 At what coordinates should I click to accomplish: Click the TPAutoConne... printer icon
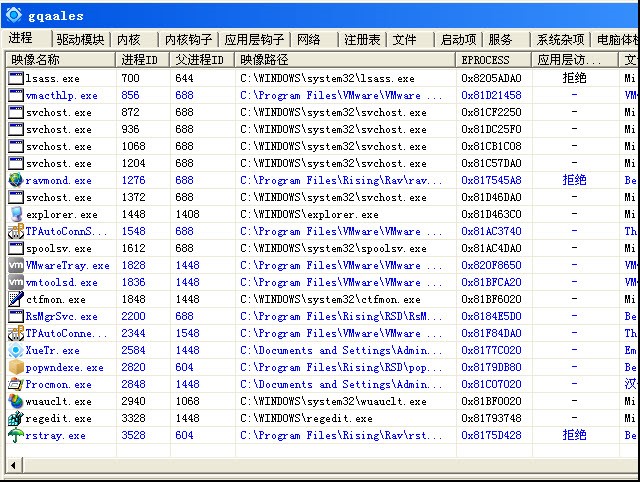tap(16, 333)
